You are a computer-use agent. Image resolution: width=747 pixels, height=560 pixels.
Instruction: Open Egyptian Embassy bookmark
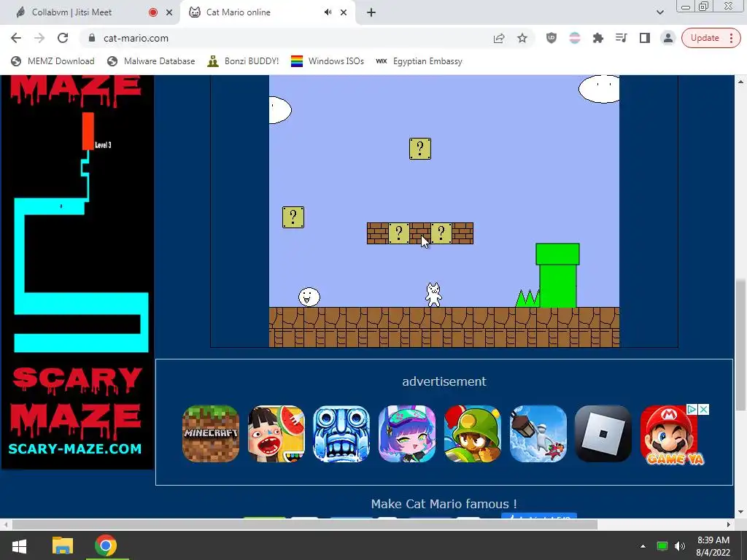click(419, 61)
